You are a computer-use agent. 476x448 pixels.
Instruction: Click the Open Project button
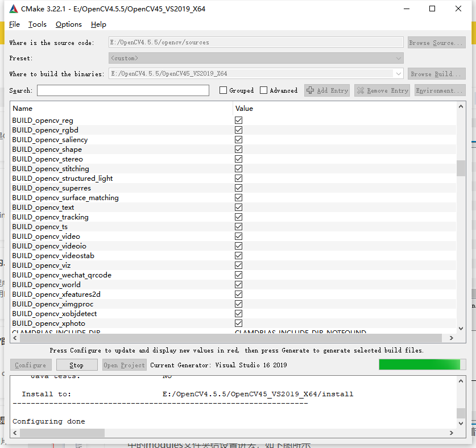pyautogui.click(x=124, y=365)
